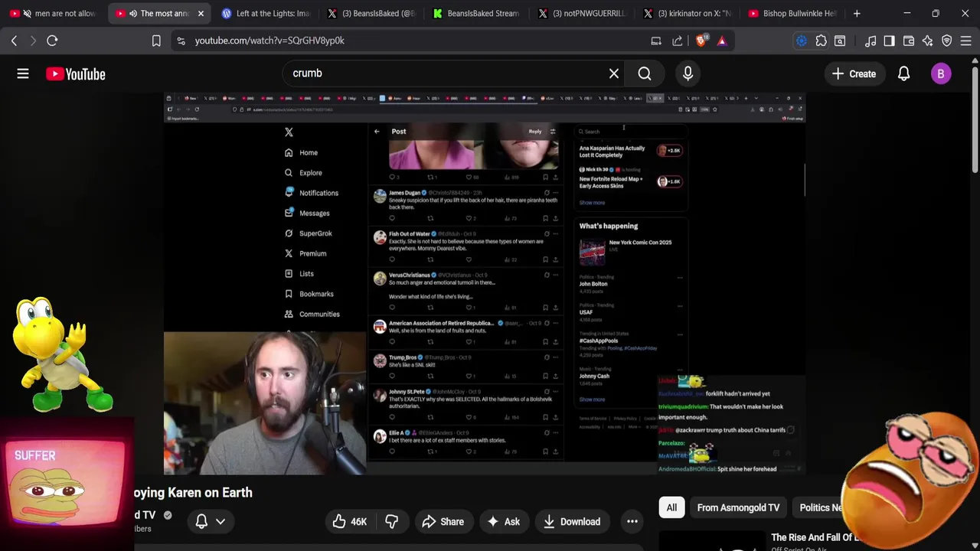Download the video
Viewport: 980px width, 551px height.
coord(572,522)
